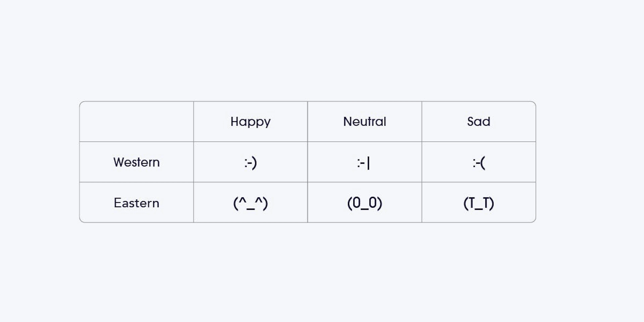Click the open parenthesis mouth of :-(
Image resolution: width=644 pixels, height=322 pixels.
point(483,163)
